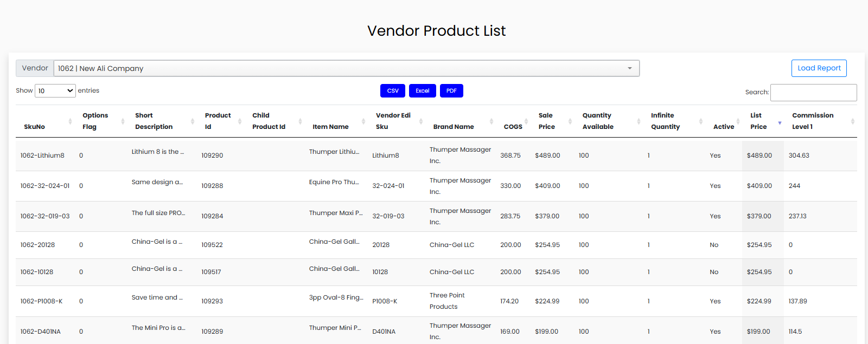The image size is (868, 344).
Task: Open the Vendor selection dropdown
Action: [x=346, y=68]
